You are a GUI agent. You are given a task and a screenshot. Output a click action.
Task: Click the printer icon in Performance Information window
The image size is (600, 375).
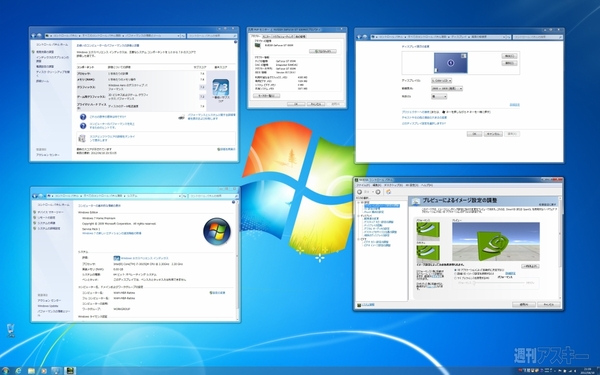(x=182, y=117)
